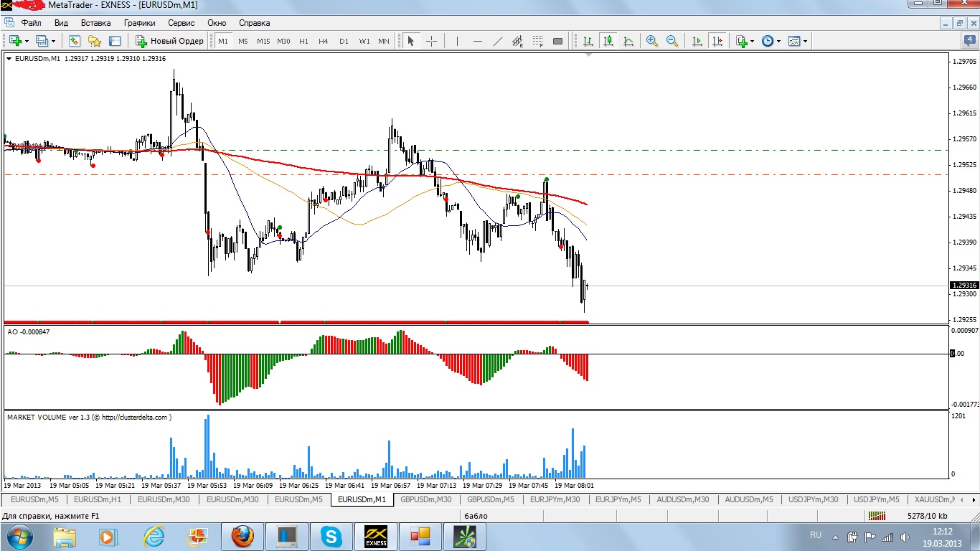Screen dimensions: 980x551
Task: Select the equidistant channel tool
Action: pos(517,41)
